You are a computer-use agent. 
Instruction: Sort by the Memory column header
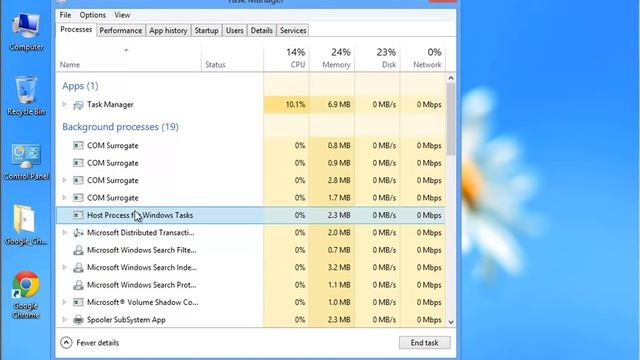[332, 58]
